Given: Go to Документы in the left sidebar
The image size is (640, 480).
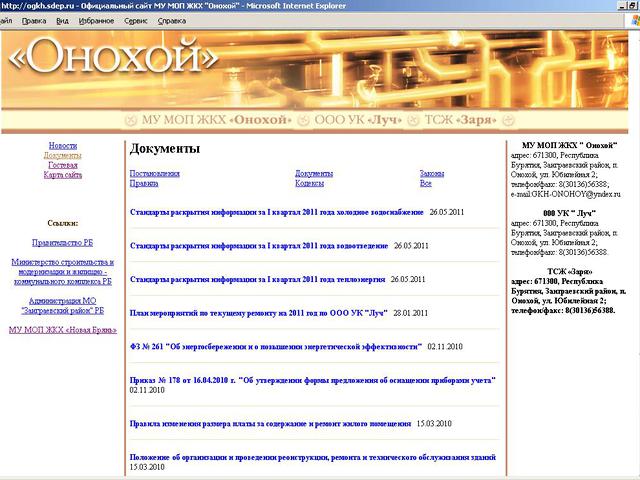Looking at the screenshot, I should 62,156.
